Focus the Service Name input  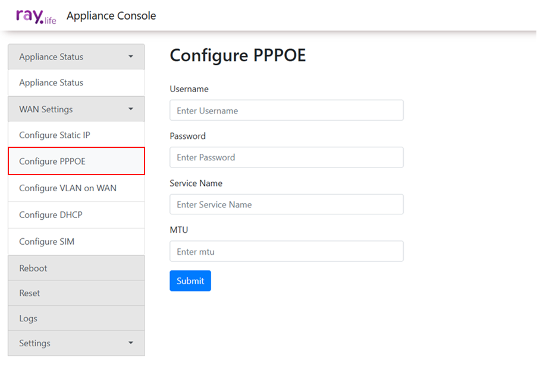(286, 204)
